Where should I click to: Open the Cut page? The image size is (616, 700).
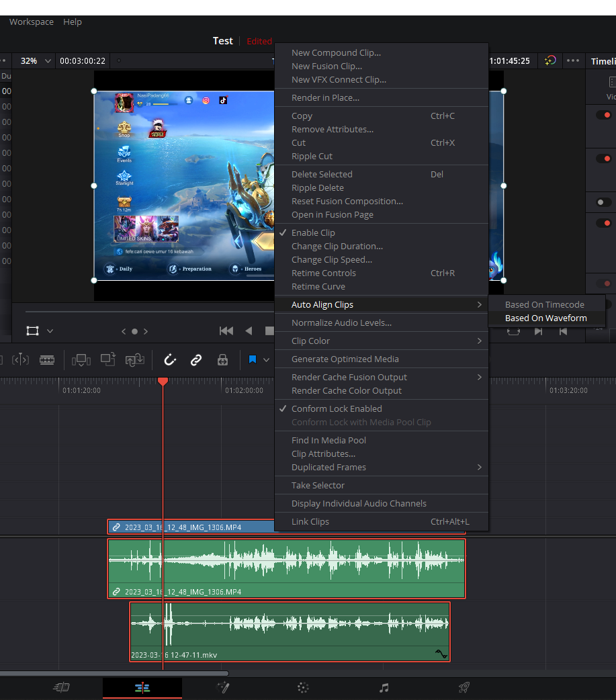[61, 687]
